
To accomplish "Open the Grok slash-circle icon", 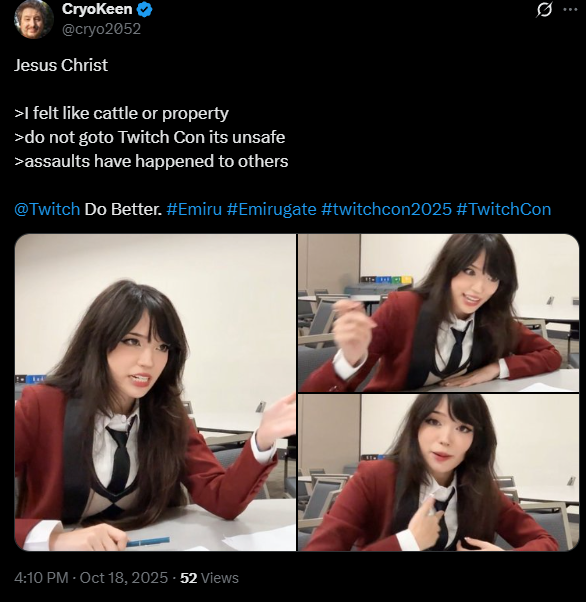I will click(544, 10).
